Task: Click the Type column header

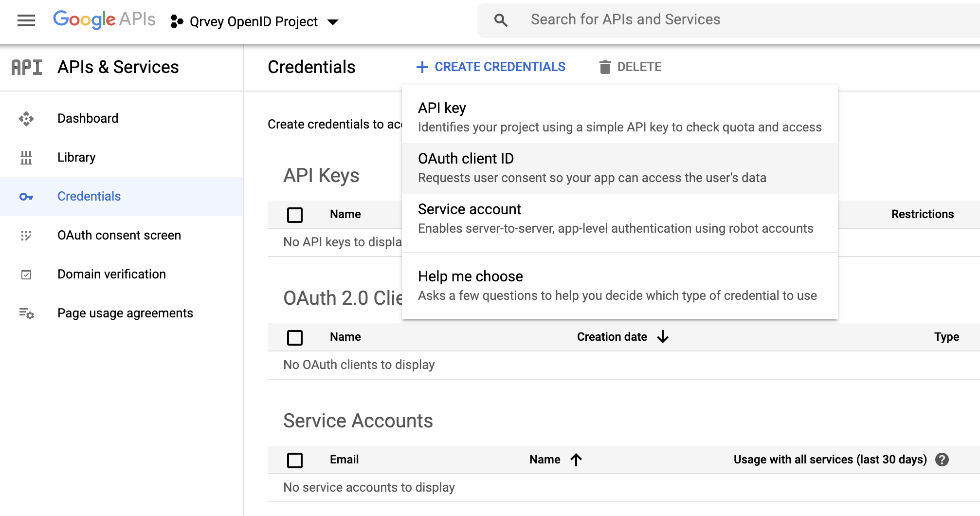Action: (946, 337)
